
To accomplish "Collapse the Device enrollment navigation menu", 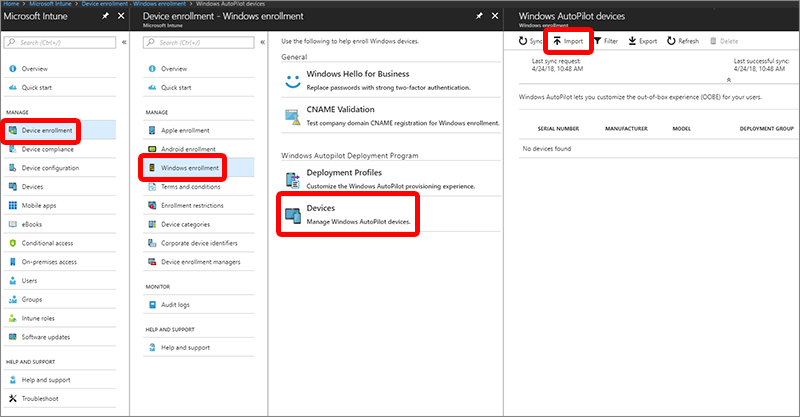I will (x=262, y=42).
